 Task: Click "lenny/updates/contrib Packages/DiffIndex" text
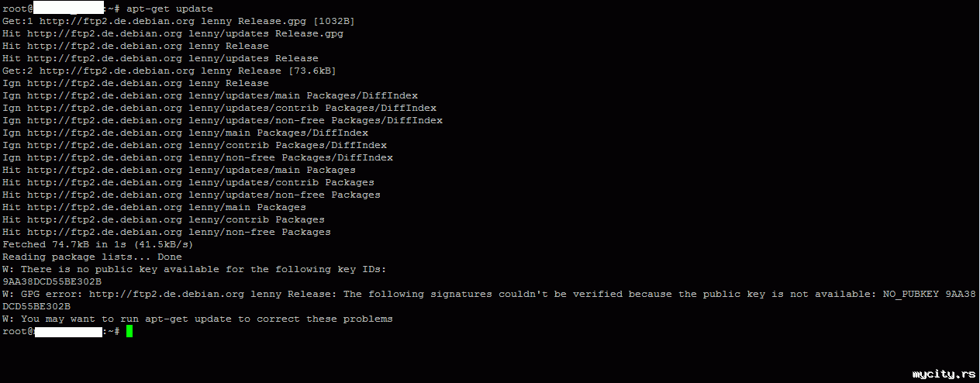click(x=312, y=108)
